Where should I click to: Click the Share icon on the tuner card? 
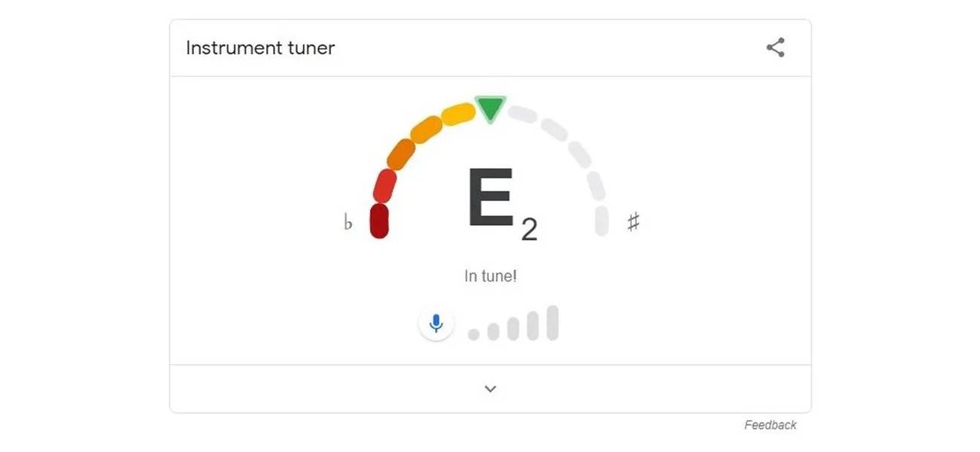click(x=776, y=47)
